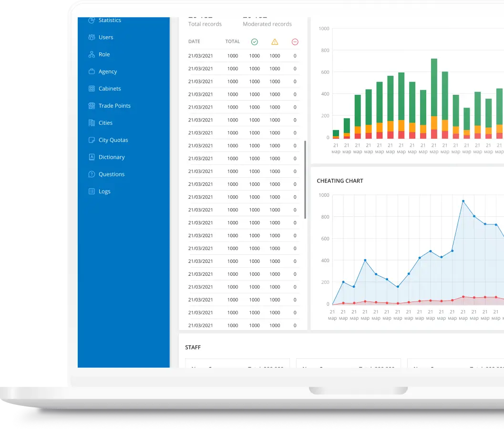Click the Dictionary book icon
This screenshot has height=433, width=504.
[92, 157]
